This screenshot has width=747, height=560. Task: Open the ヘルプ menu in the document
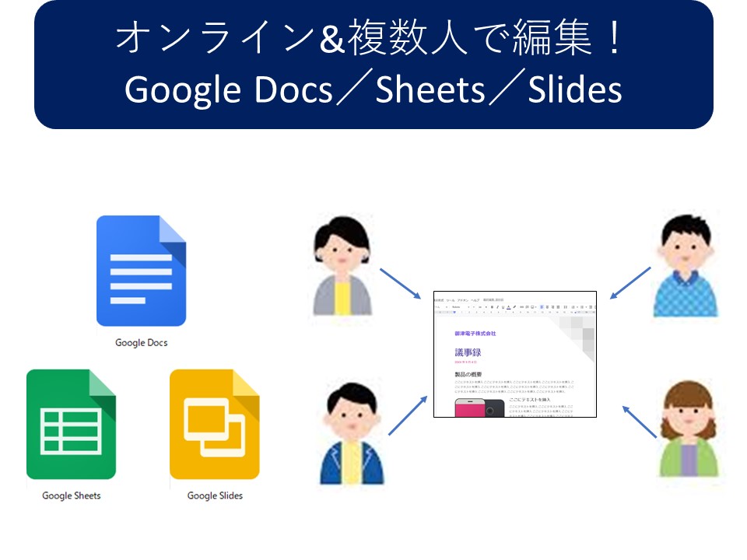click(x=475, y=300)
